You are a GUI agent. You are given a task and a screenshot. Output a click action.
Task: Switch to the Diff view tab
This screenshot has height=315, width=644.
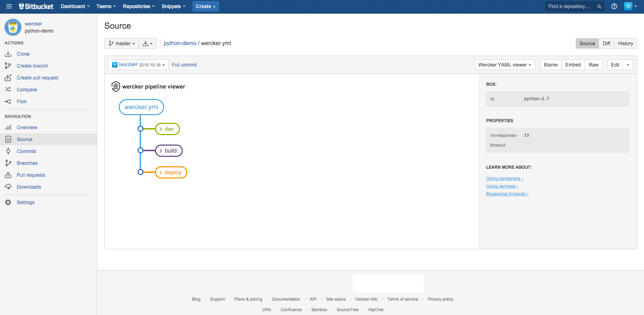click(607, 43)
